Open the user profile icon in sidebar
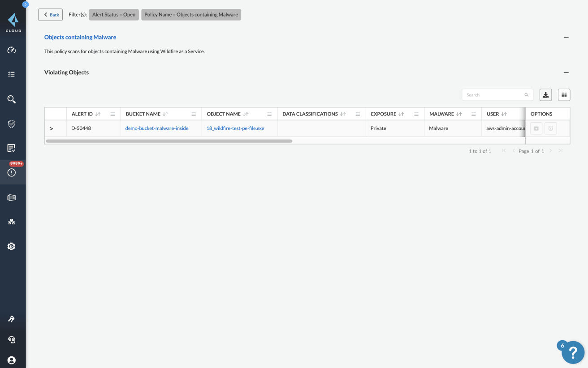Image resolution: width=588 pixels, height=368 pixels. pyautogui.click(x=12, y=360)
